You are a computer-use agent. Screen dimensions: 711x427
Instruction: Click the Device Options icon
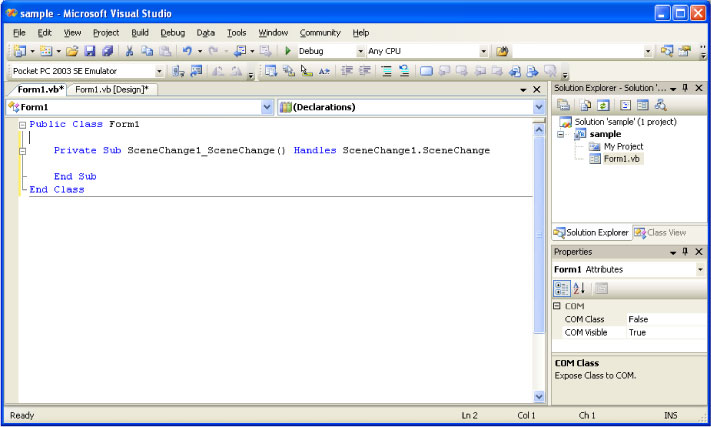click(x=196, y=71)
